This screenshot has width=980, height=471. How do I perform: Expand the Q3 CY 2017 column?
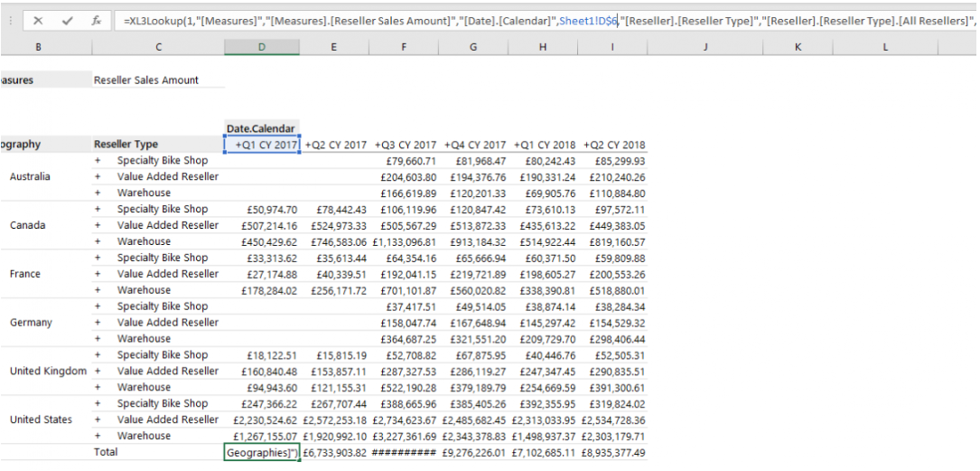[378, 145]
